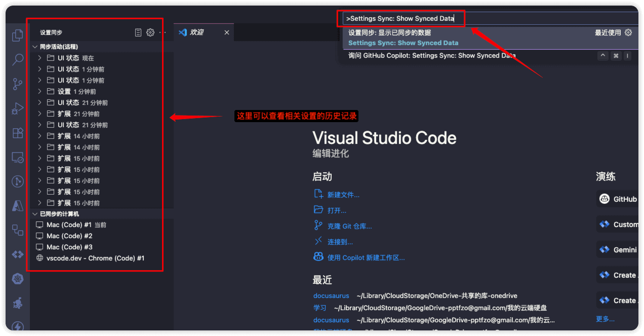Close the 欢迎 tab

(227, 32)
